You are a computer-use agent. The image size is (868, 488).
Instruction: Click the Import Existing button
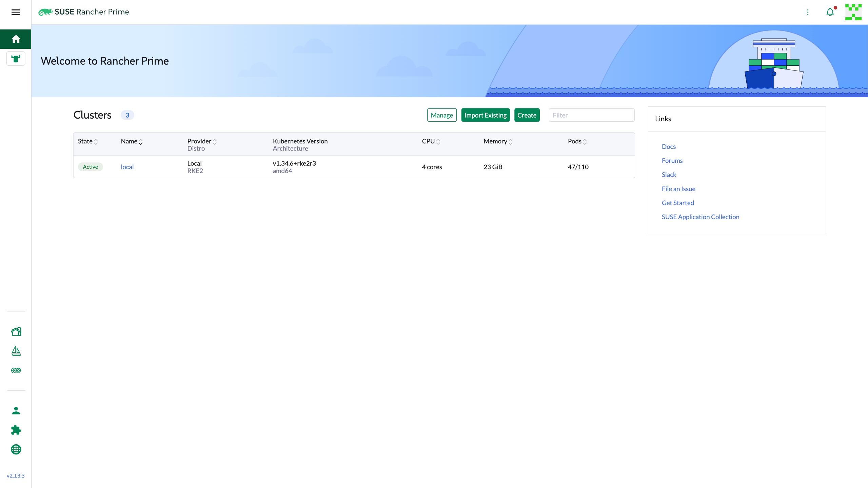click(x=486, y=115)
